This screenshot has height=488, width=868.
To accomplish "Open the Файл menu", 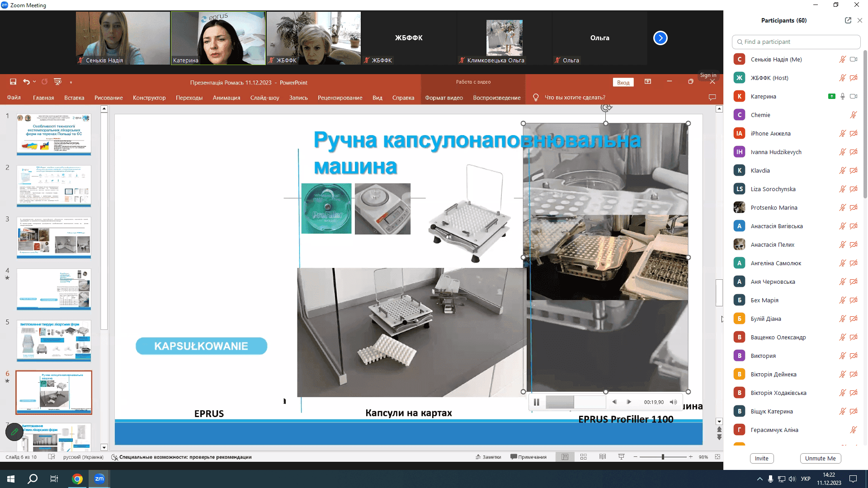I will coord(14,98).
